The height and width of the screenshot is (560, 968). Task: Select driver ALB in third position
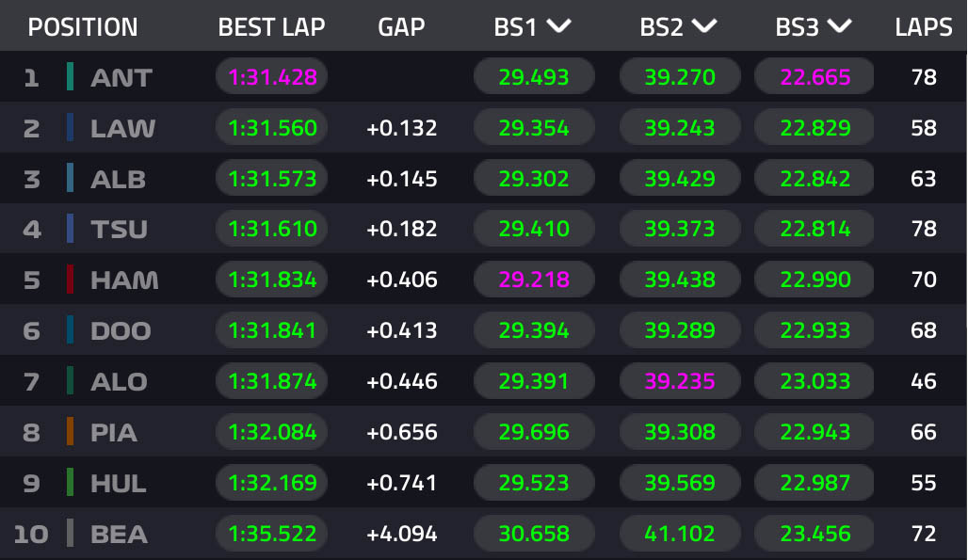tap(118, 178)
